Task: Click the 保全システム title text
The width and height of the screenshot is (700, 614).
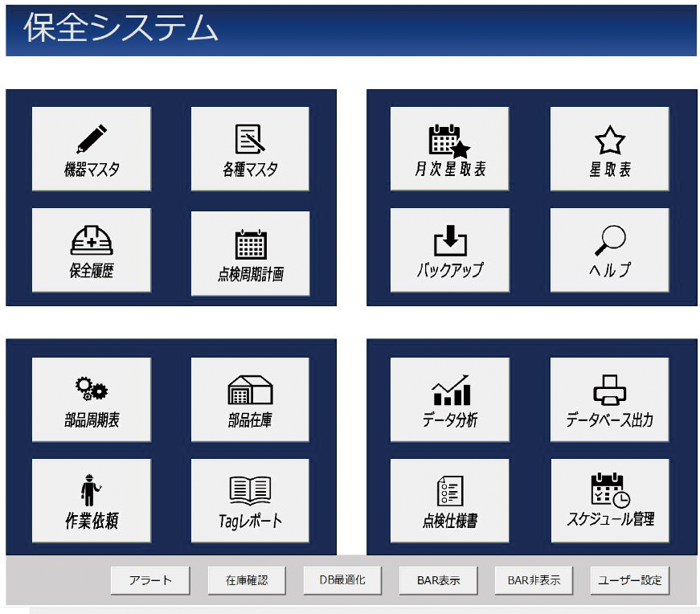Action: tap(121, 27)
